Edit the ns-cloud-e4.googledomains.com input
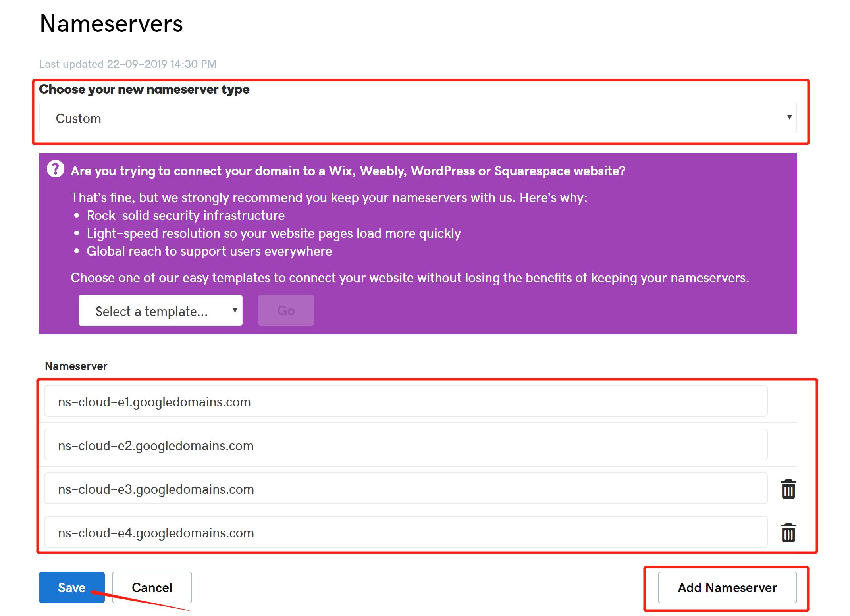The height and width of the screenshot is (616, 850). pos(405,532)
